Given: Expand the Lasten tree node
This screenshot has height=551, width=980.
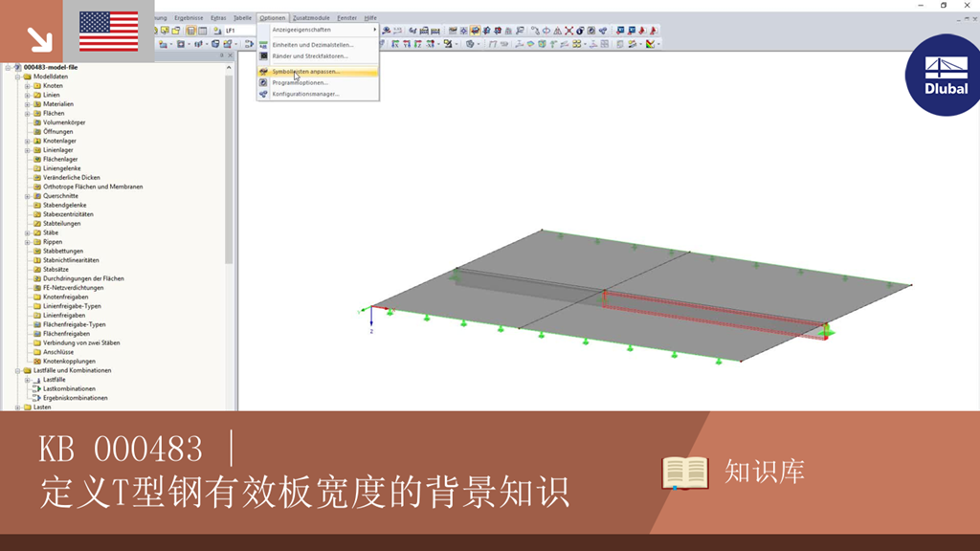Looking at the screenshot, I should point(18,408).
